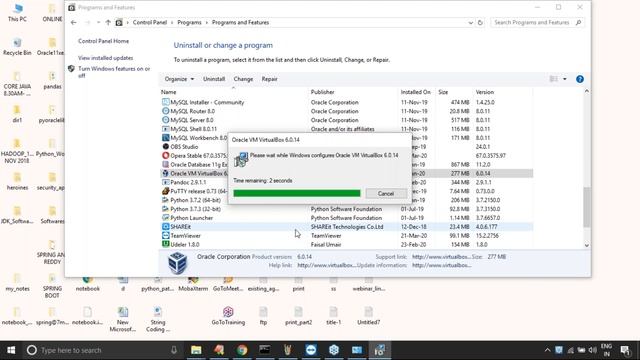The height and width of the screenshot is (360, 640).
Task: Click Programs in the breadcrumb path
Action: pos(189,22)
